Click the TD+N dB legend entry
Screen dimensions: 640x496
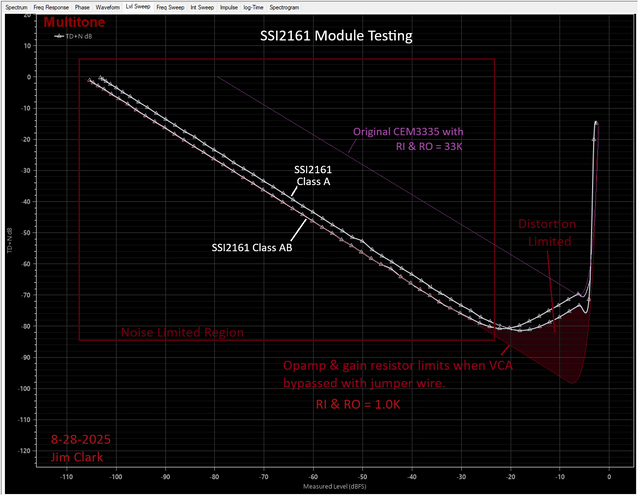[73, 36]
